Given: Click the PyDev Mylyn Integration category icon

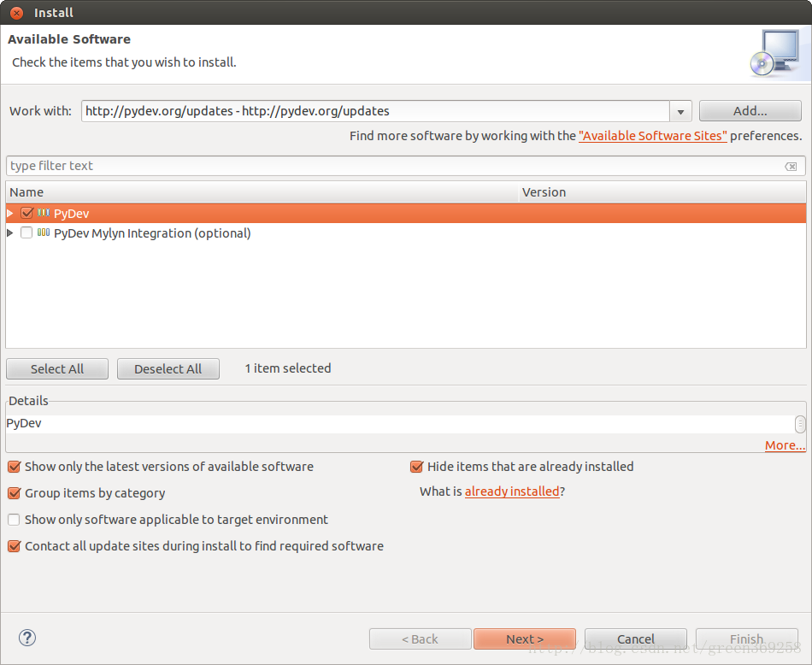Looking at the screenshot, I should pos(44,232).
